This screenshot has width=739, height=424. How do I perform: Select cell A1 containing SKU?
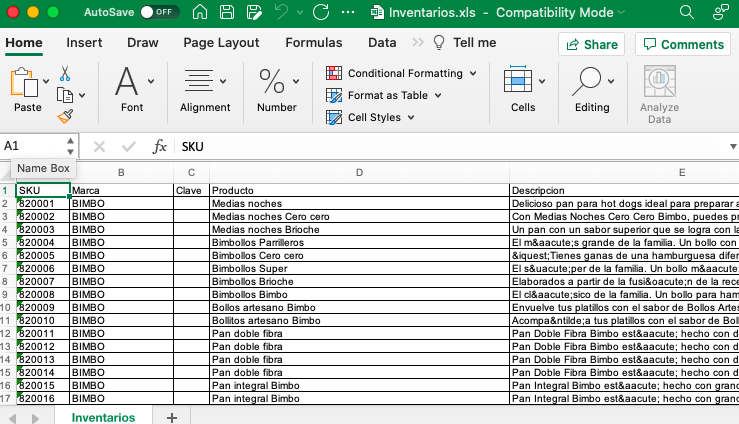(x=43, y=190)
